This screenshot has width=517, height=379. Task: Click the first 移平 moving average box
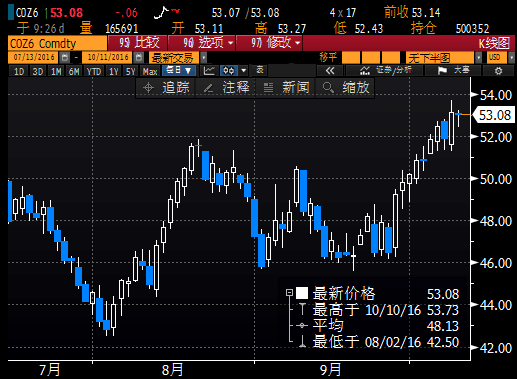click(x=351, y=58)
